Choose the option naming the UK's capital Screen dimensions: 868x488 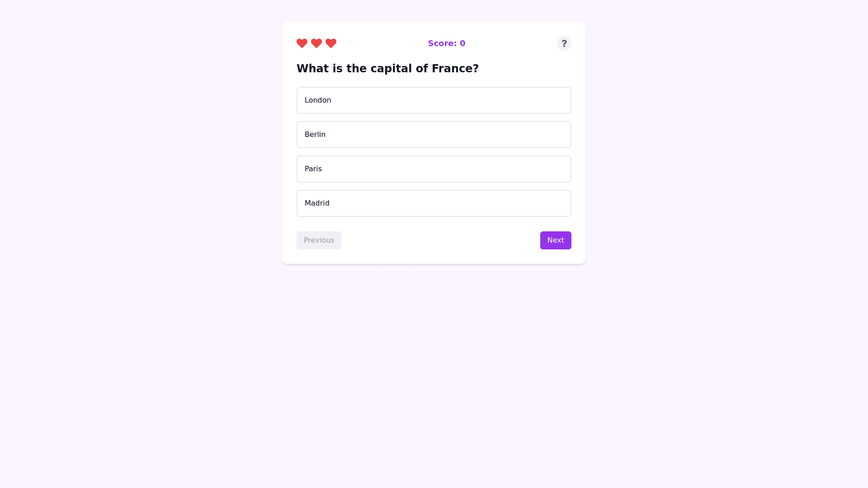434,100
